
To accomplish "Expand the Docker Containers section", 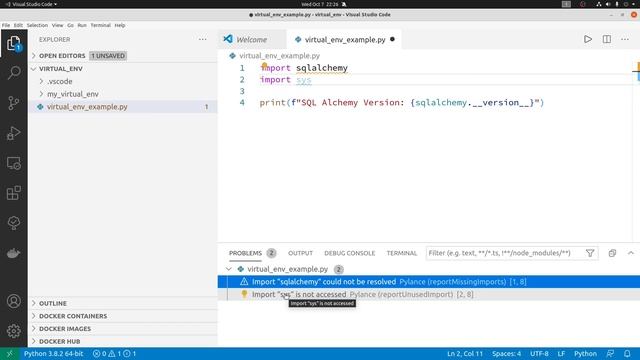I will [x=34, y=316].
